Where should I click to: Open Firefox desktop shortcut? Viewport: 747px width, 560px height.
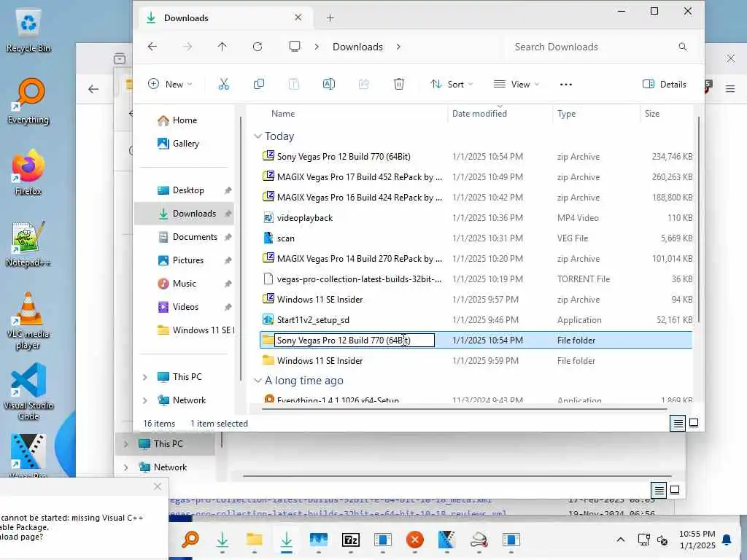click(28, 172)
